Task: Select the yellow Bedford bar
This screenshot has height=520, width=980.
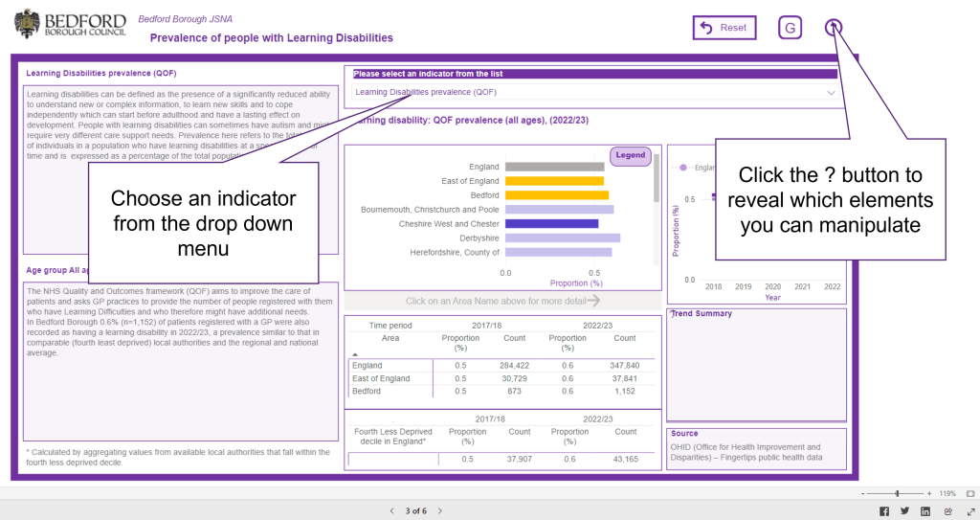Action: pos(557,195)
